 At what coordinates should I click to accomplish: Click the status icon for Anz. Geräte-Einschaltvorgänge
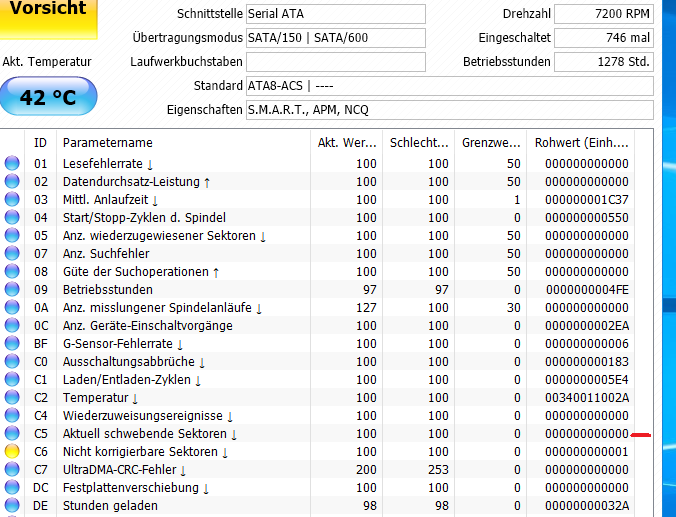click(12, 326)
